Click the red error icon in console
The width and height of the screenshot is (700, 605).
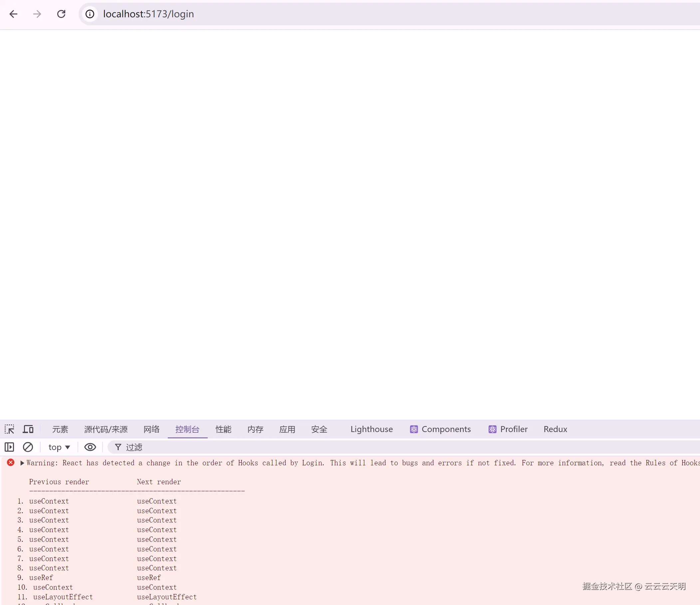point(11,463)
